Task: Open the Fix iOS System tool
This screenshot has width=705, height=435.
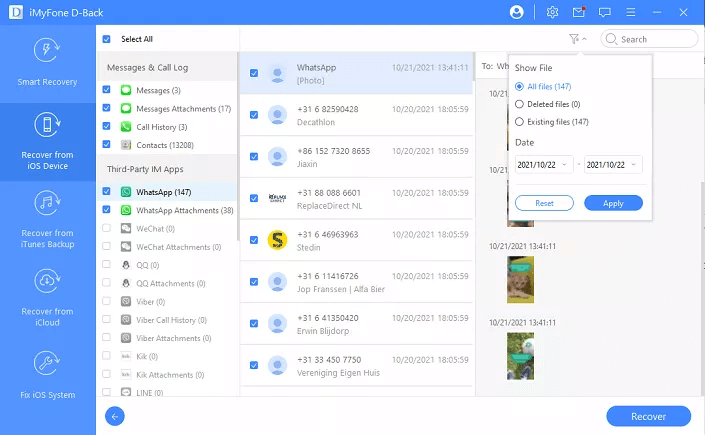Action: (47, 376)
